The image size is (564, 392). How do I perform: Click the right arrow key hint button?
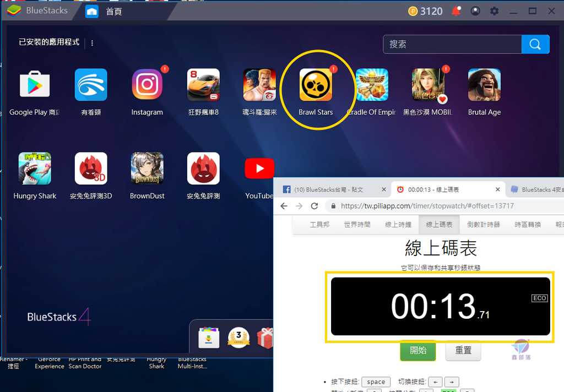point(452,382)
